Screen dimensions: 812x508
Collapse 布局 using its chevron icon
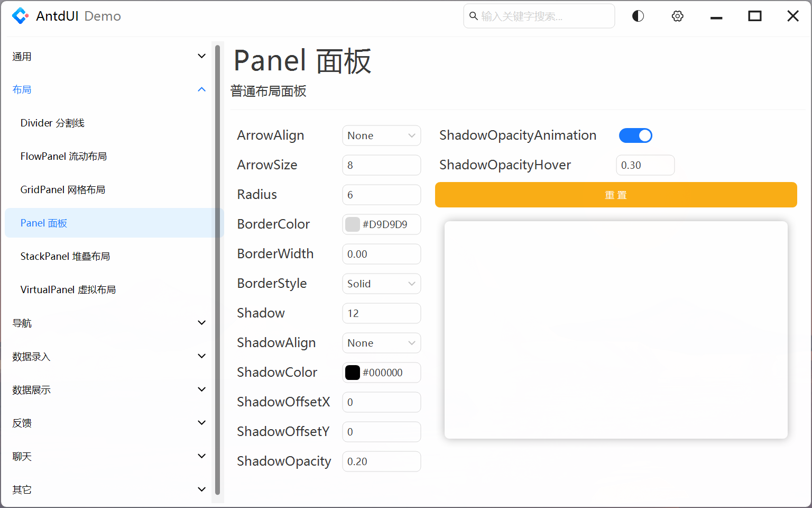[201, 89]
